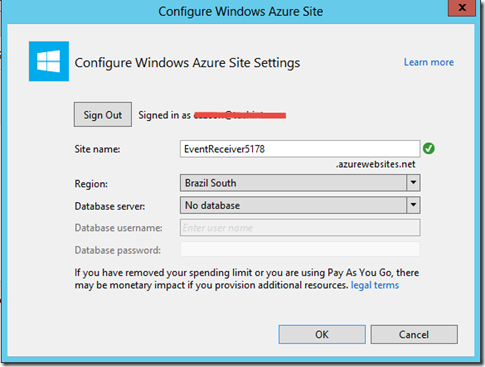Click the Configure Windows Azure Site title bar
Image resolution: width=485 pixels, height=367 pixels.
(241, 11)
